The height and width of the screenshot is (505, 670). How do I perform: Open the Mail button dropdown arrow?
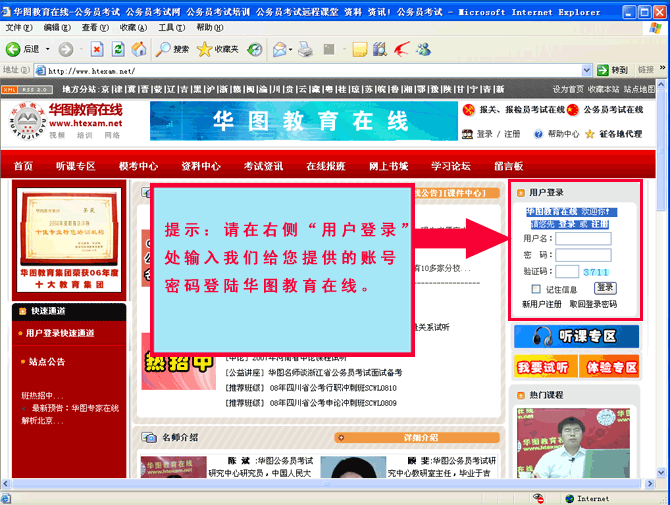point(291,50)
